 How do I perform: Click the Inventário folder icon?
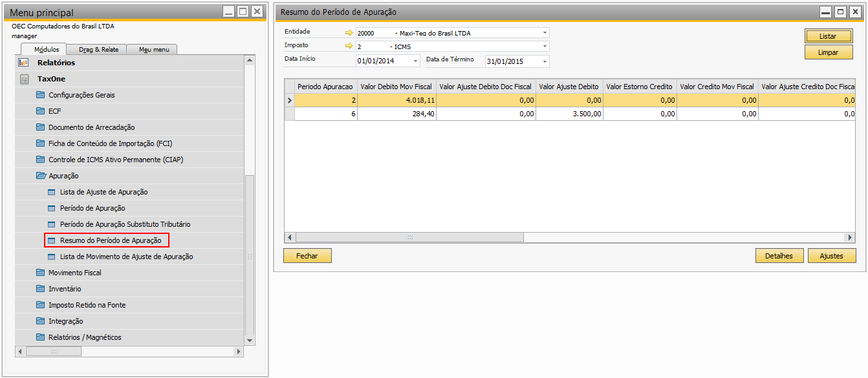(x=41, y=289)
